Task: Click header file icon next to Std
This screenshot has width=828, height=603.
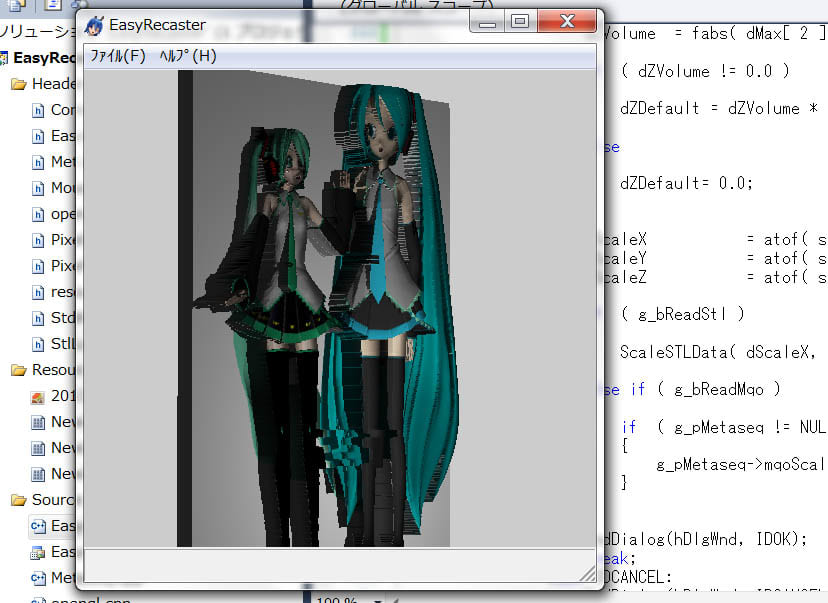Action: pyautogui.click(x=38, y=318)
